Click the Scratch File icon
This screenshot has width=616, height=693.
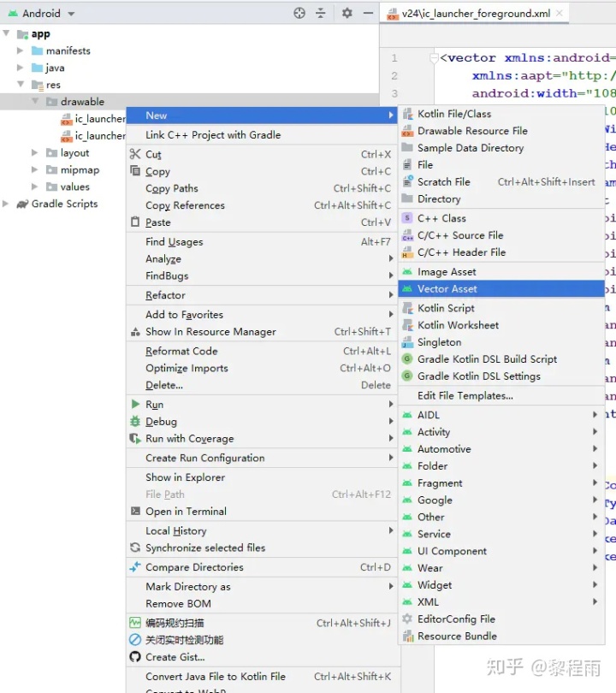[407, 181]
